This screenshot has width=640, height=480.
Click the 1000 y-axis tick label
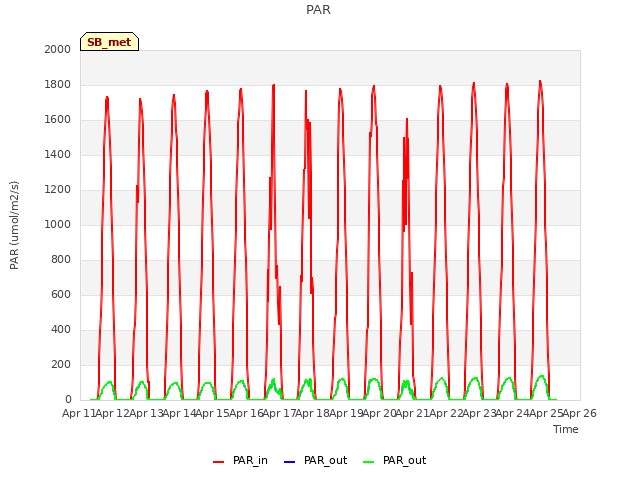click(x=58, y=224)
